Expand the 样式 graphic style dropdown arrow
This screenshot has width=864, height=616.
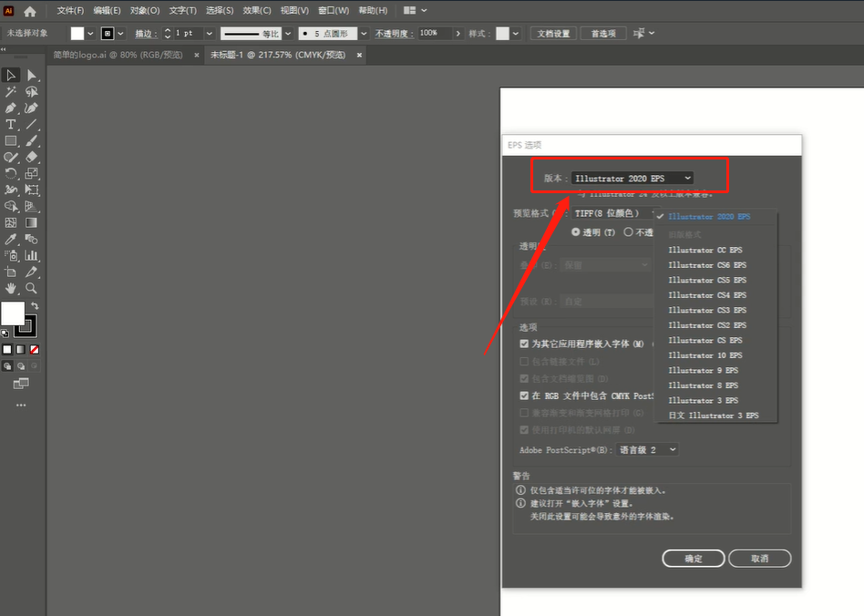[516, 34]
